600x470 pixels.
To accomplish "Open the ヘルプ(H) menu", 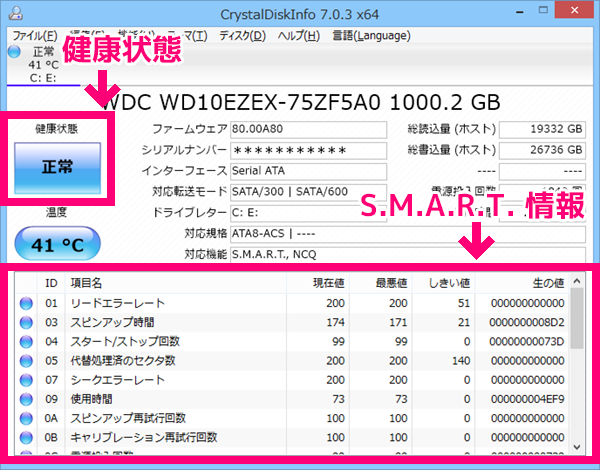I will point(298,36).
